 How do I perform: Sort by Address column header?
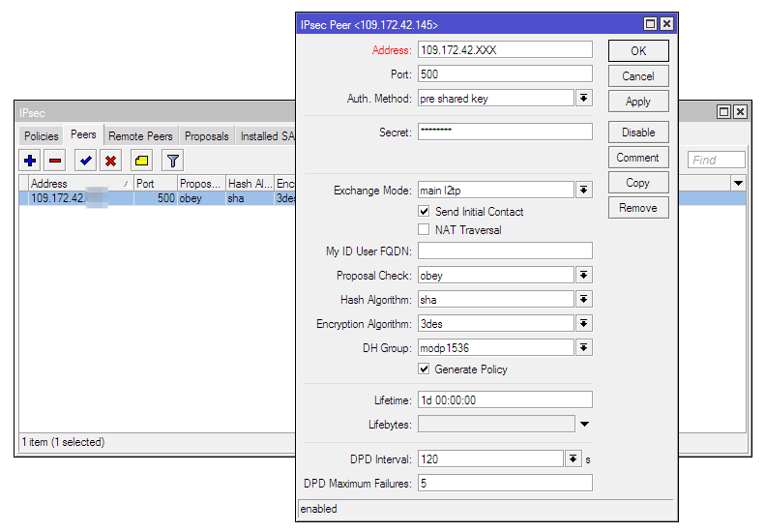pyautogui.click(x=80, y=184)
